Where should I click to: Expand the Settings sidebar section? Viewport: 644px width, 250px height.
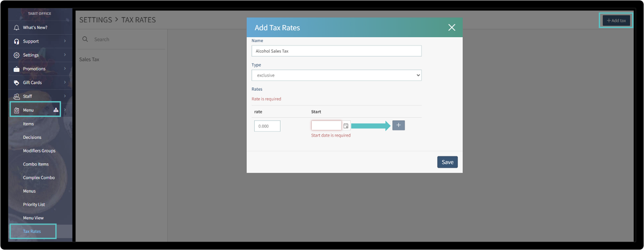tap(65, 55)
